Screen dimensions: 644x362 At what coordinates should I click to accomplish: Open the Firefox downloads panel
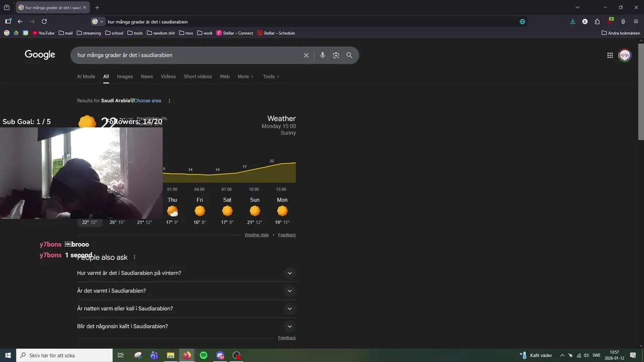coord(573,22)
